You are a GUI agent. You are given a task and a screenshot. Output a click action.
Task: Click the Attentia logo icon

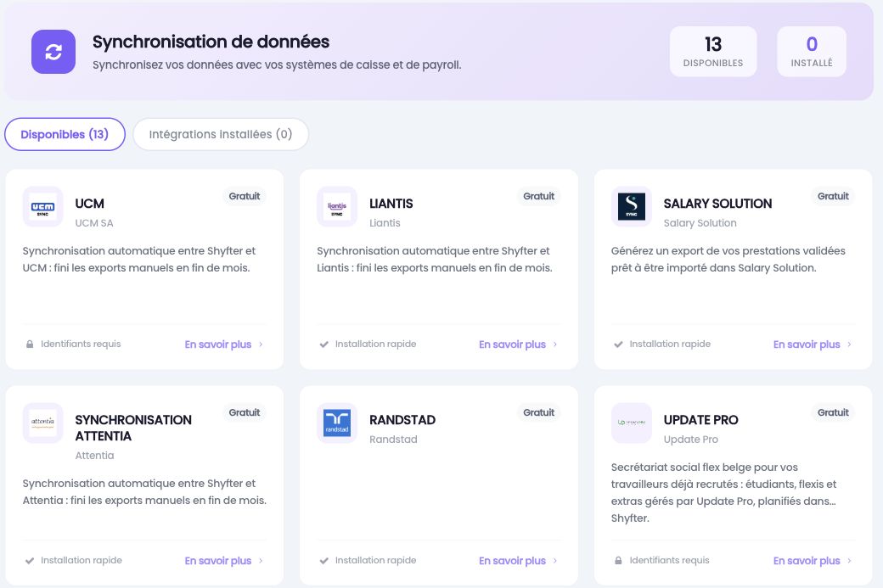click(x=42, y=423)
